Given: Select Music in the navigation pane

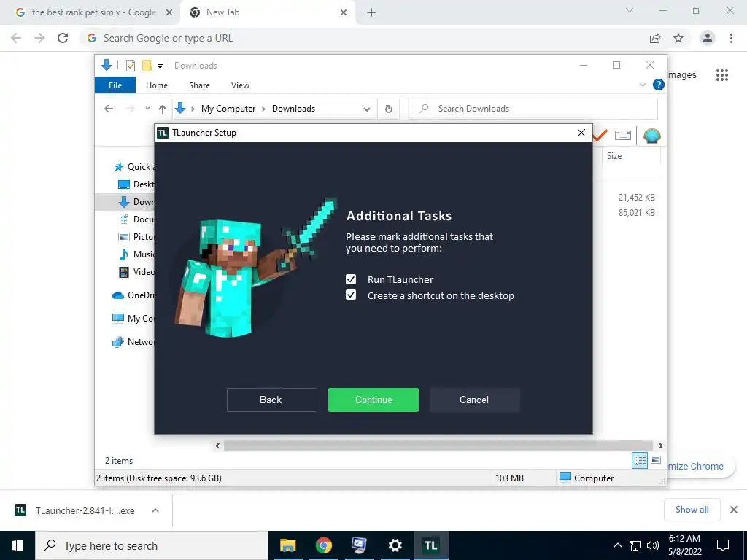Looking at the screenshot, I should pyautogui.click(x=136, y=254).
